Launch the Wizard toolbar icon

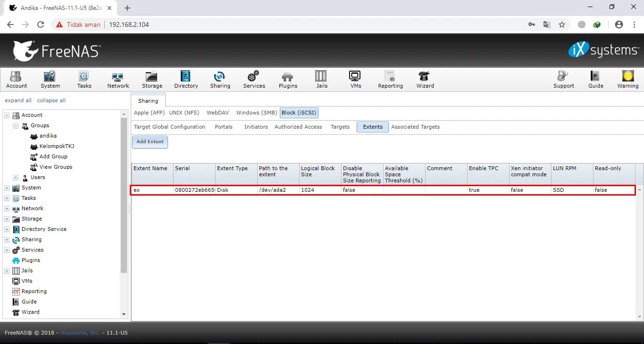(x=425, y=79)
